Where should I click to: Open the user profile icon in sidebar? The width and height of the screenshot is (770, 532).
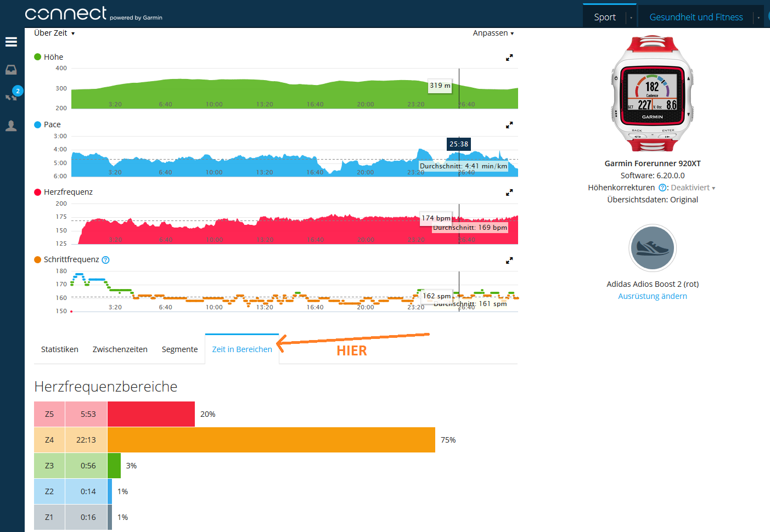[11, 126]
